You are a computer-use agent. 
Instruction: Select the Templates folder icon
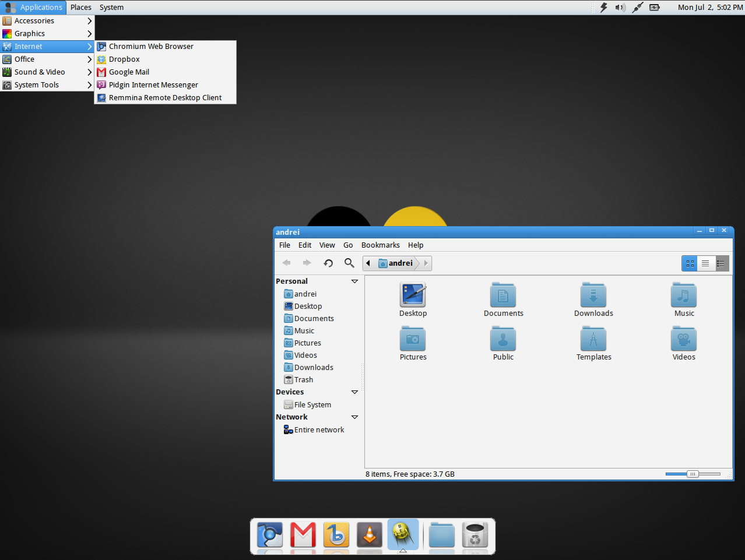click(x=593, y=343)
